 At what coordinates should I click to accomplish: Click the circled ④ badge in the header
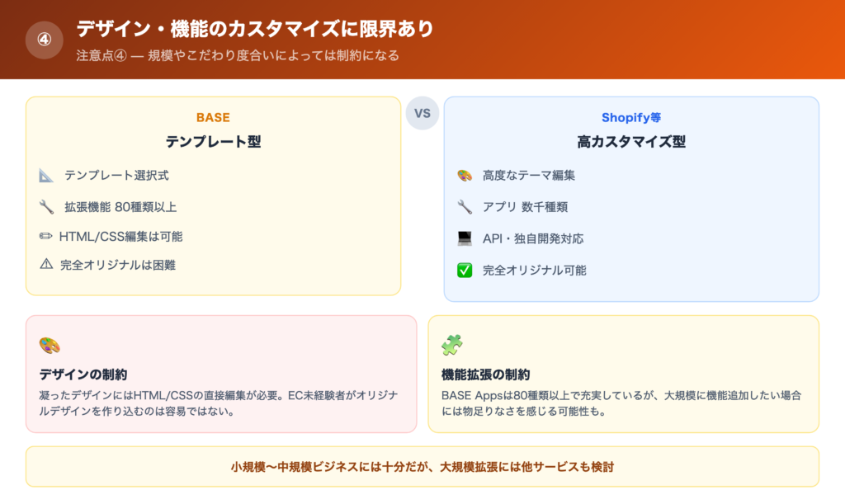click(x=45, y=40)
